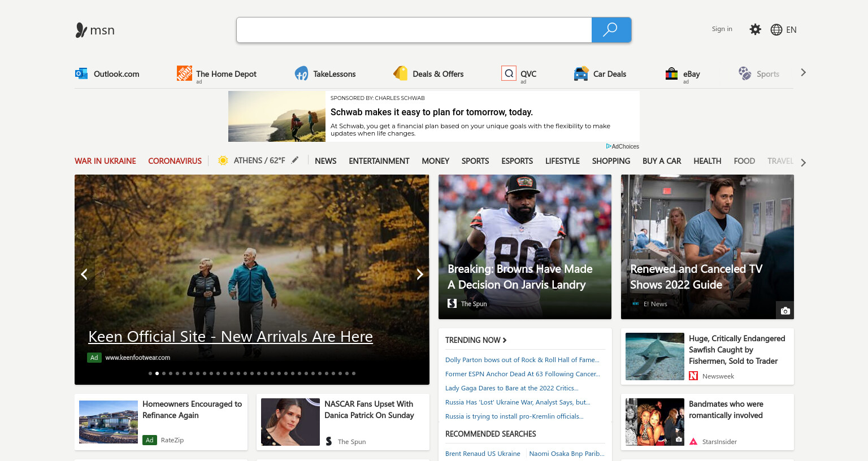The width and height of the screenshot is (868, 461).
Task: Click the Sports balls icon
Action: click(745, 73)
